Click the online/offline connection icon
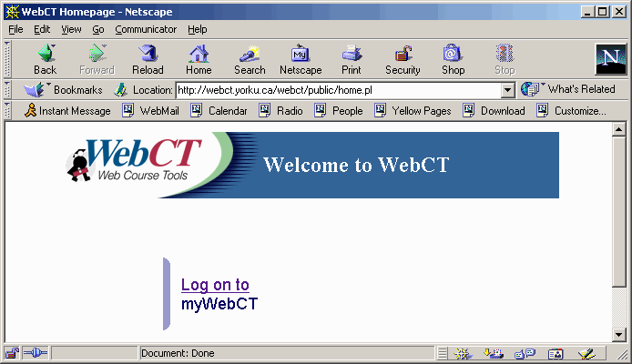632x364 pixels. tap(36, 353)
